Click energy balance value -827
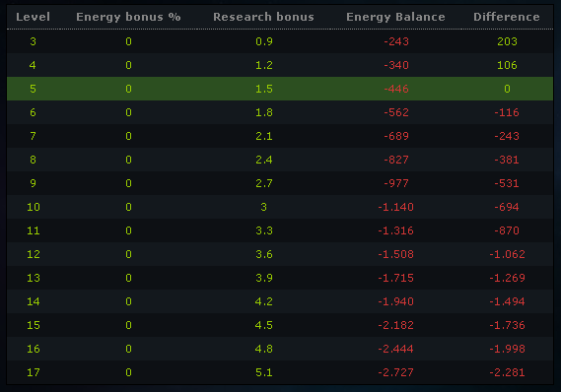The width and height of the screenshot is (561, 392). pyautogui.click(x=396, y=160)
